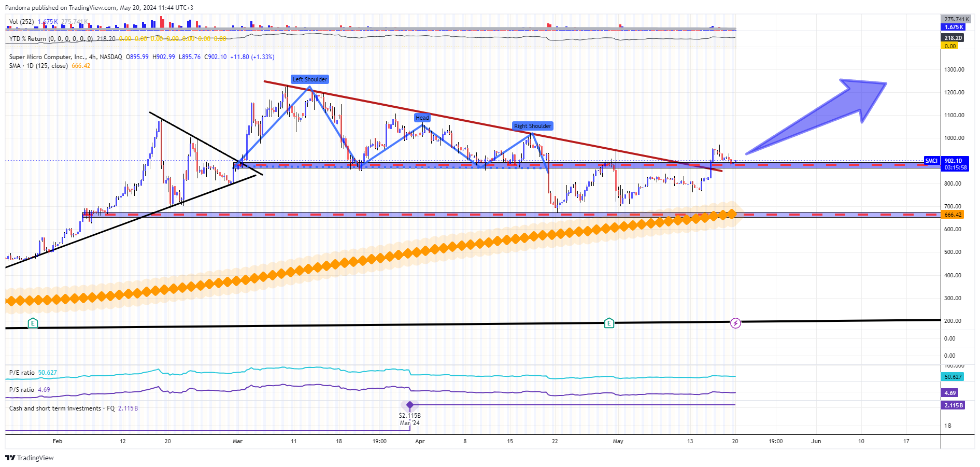Click the 2.115B cash axis tag

point(954,405)
